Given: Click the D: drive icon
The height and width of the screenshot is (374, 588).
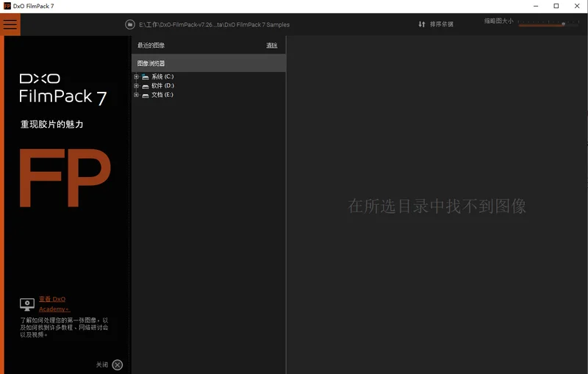Looking at the screenshot, I should [145, 86].
